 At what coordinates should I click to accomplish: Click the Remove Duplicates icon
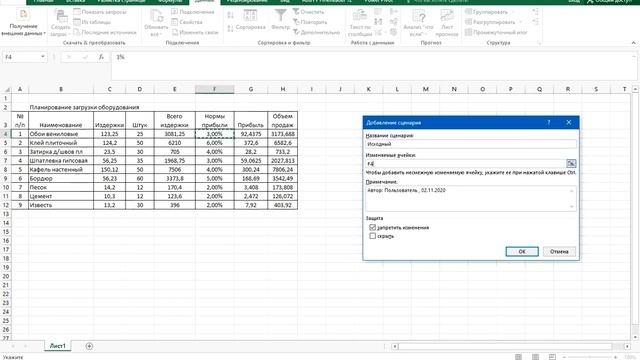(378, 22)
